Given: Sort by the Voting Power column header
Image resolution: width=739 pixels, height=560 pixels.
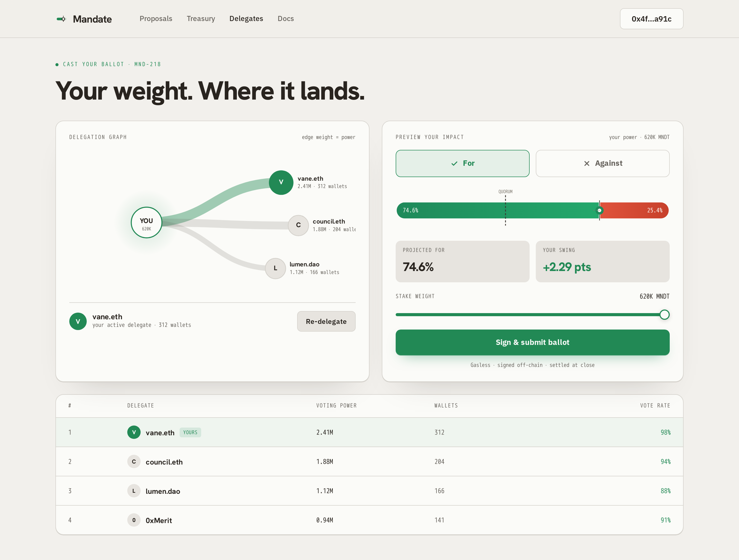Looking at the screenshot, I should click(x=336, y=406).
